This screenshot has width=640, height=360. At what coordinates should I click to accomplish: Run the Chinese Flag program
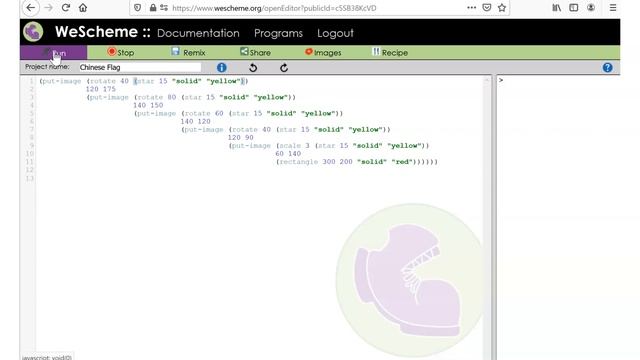pyautogui.click(x=53, y=53)
